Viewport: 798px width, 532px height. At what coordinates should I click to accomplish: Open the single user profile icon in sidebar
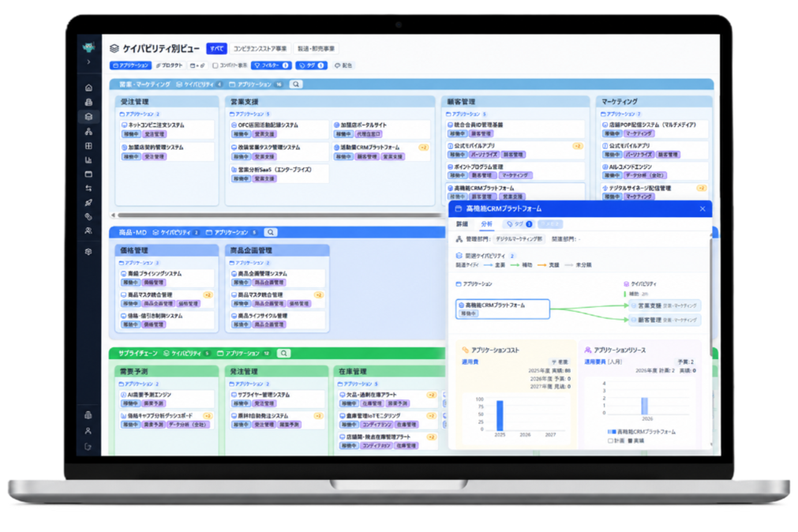[88, 431]
